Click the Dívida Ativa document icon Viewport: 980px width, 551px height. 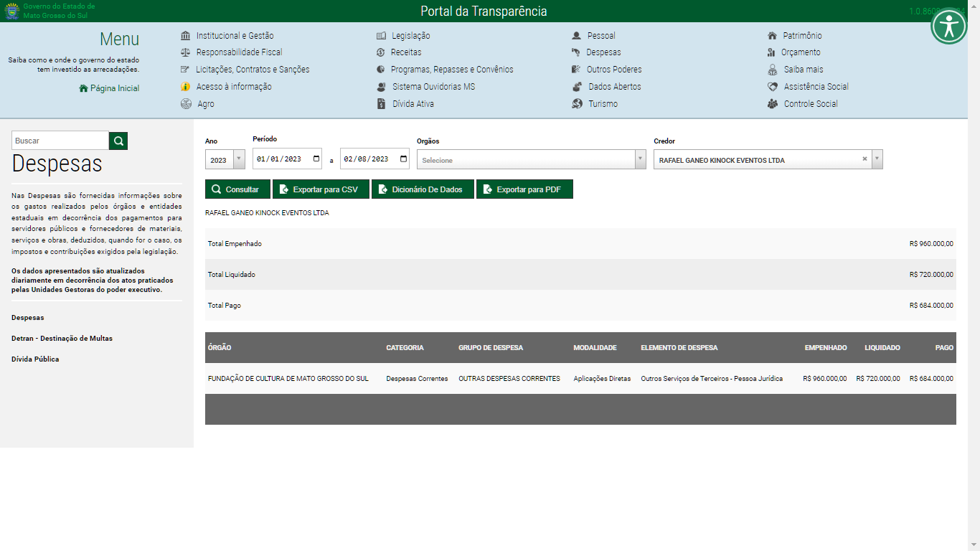[x=381, y=104]
